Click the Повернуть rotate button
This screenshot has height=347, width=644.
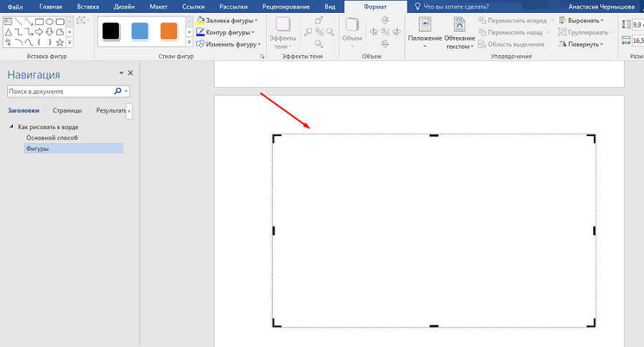(581, 44)
